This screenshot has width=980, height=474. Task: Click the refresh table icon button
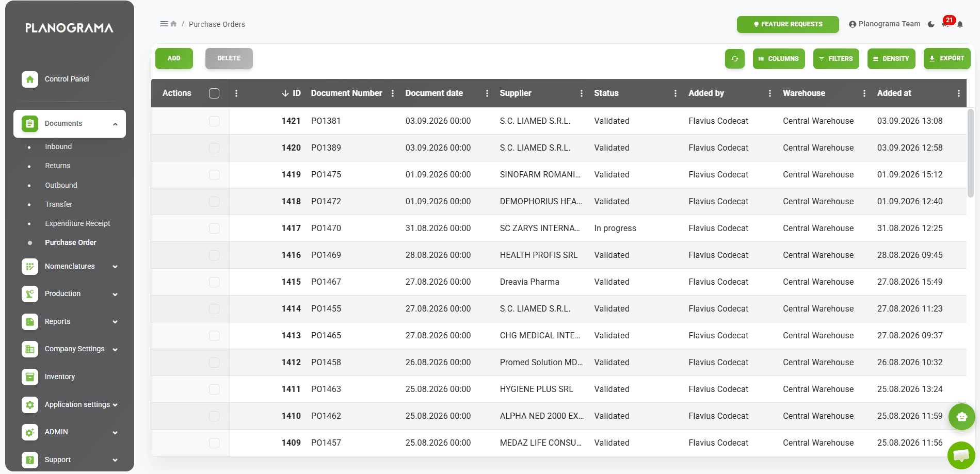[x=735, y=59]
